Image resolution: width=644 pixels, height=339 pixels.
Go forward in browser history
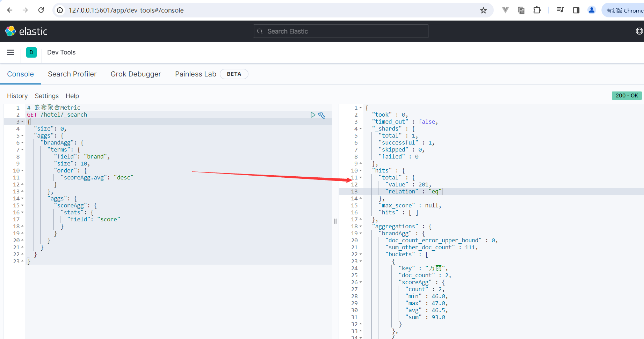(x=25, y=10)
